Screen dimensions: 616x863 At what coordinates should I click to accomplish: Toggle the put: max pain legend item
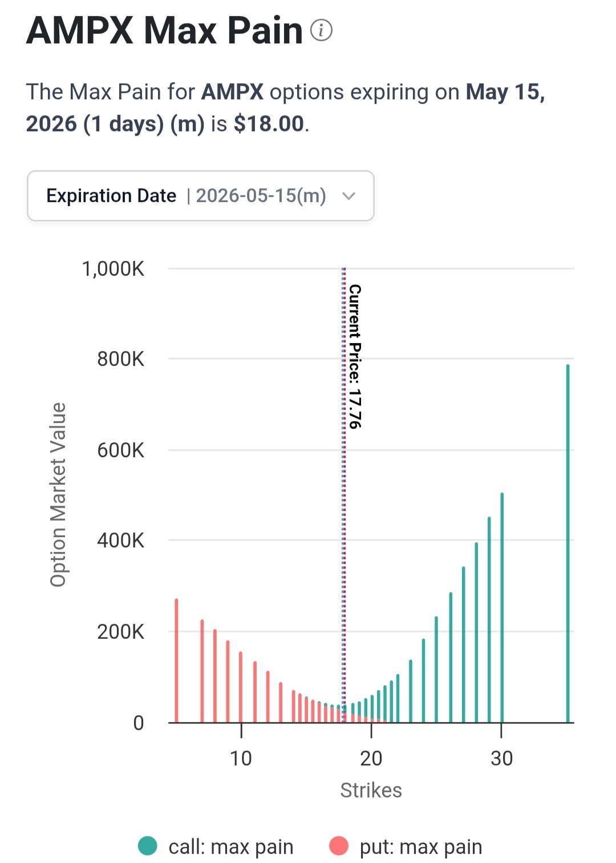click(x=406, y=846)
